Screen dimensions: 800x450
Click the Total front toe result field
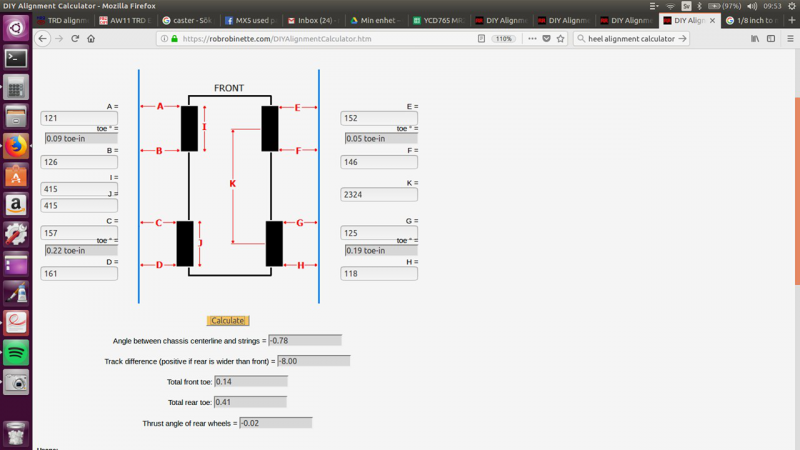(251, 382)
